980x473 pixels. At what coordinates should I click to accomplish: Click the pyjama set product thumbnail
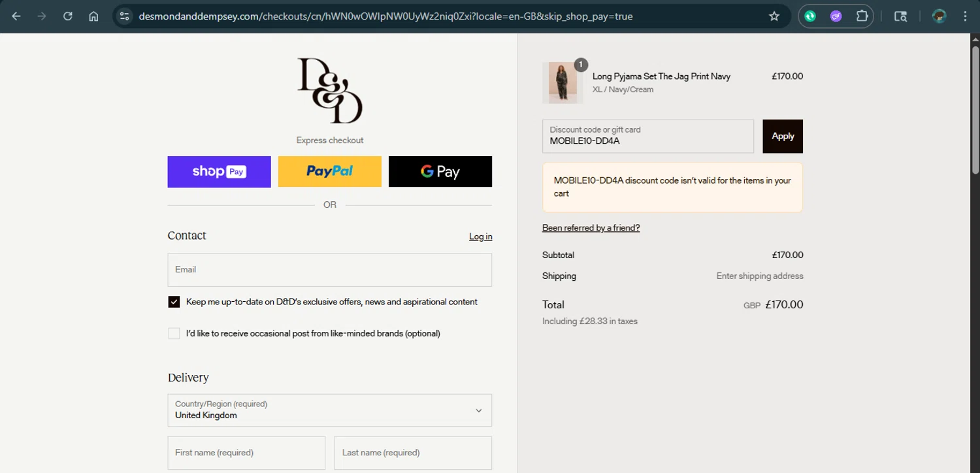[563, 83]
